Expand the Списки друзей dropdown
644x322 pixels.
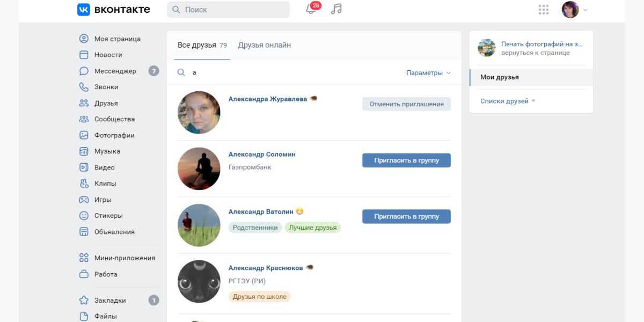[x=508, y=101]
